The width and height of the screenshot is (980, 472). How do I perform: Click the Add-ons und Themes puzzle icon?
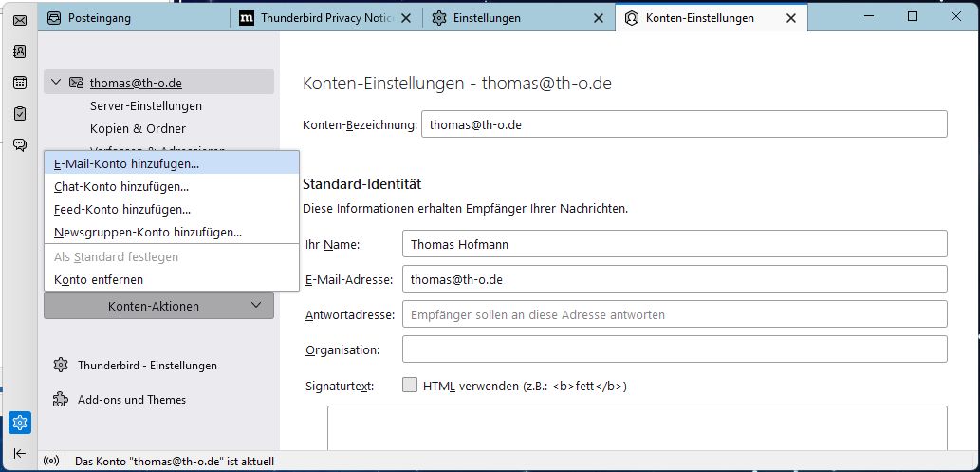61,400
